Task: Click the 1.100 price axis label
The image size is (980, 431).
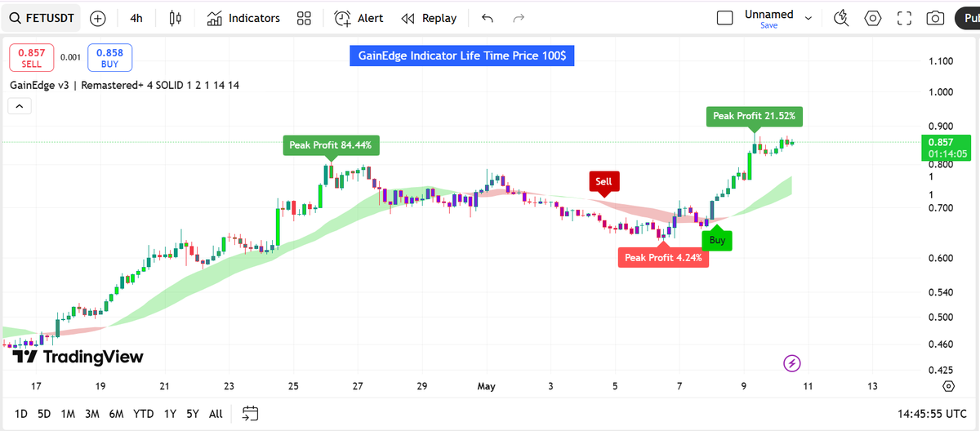Action: [x=942, y=61]
